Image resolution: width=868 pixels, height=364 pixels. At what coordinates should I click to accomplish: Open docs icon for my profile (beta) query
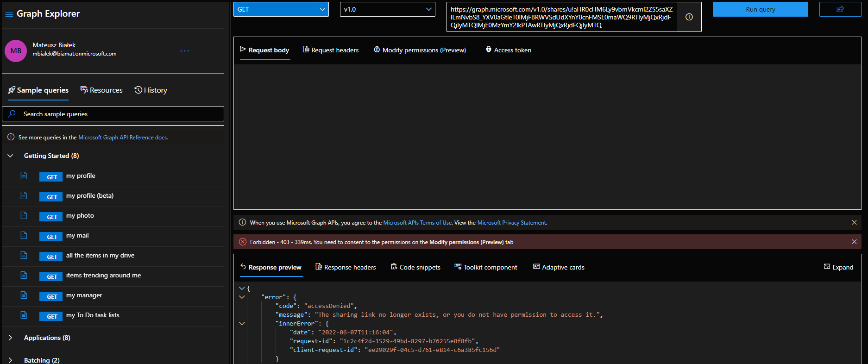(x=24, y=195)
